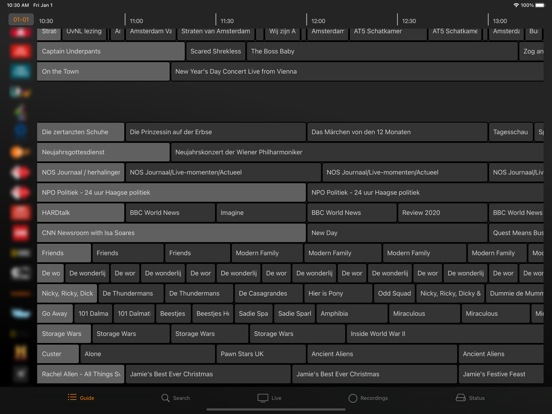The image size is (552, 414).
Task: Click the 13:00 time marker
Action: (500, 21)
